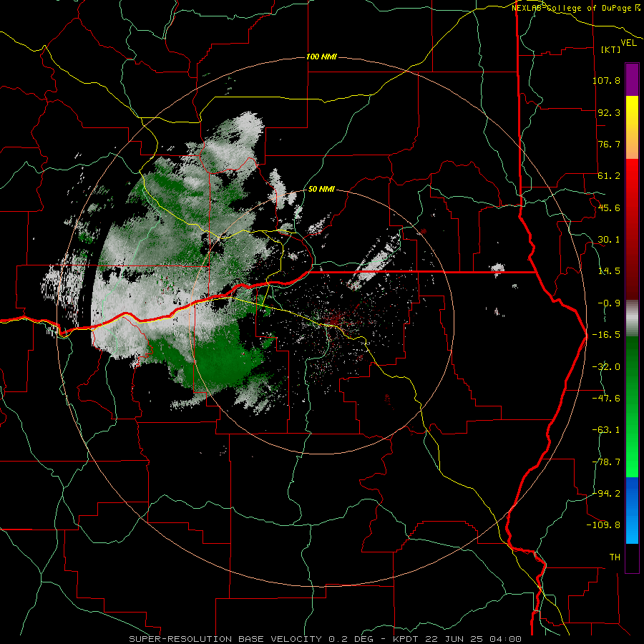Select the 107.8 value on the velocity scale
The width and height of the screenshot is (644, 644).
coord(606,80)
